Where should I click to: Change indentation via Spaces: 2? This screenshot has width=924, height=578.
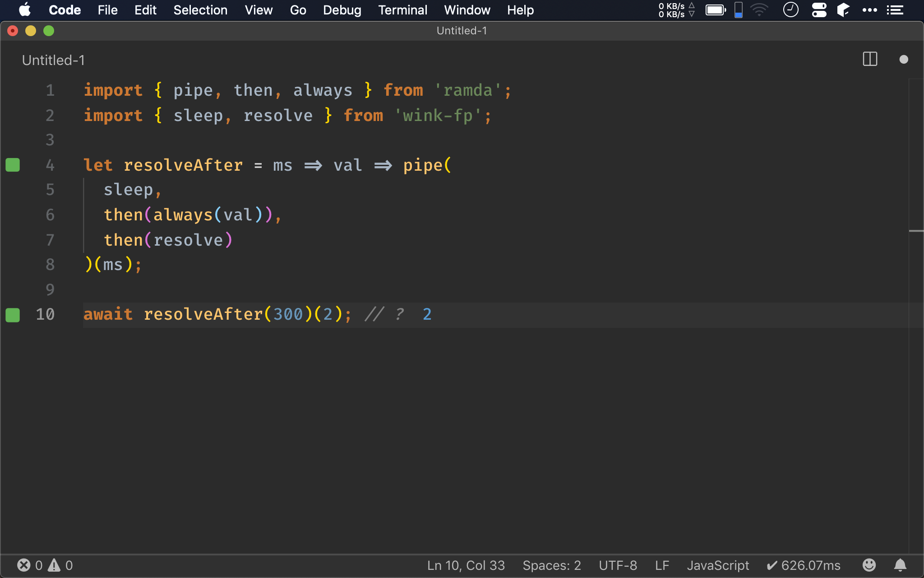[552, 565]
